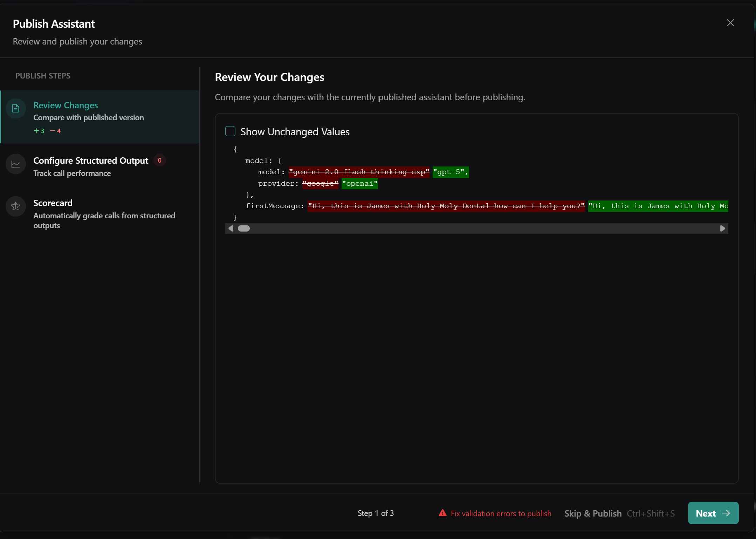This screenshot has width=756, height=539.
Task: Click the horizontal scrollbar thumb in diff
Action: click(x=244, y=228)
